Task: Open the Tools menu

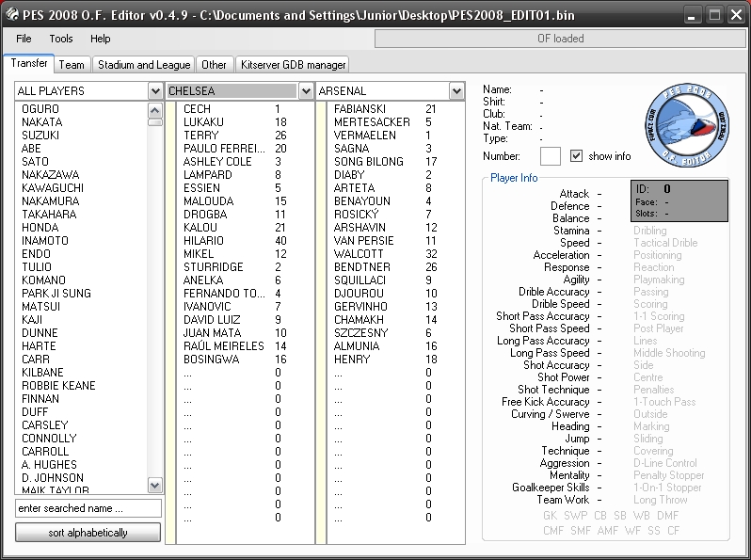Action: click(61, 39)
